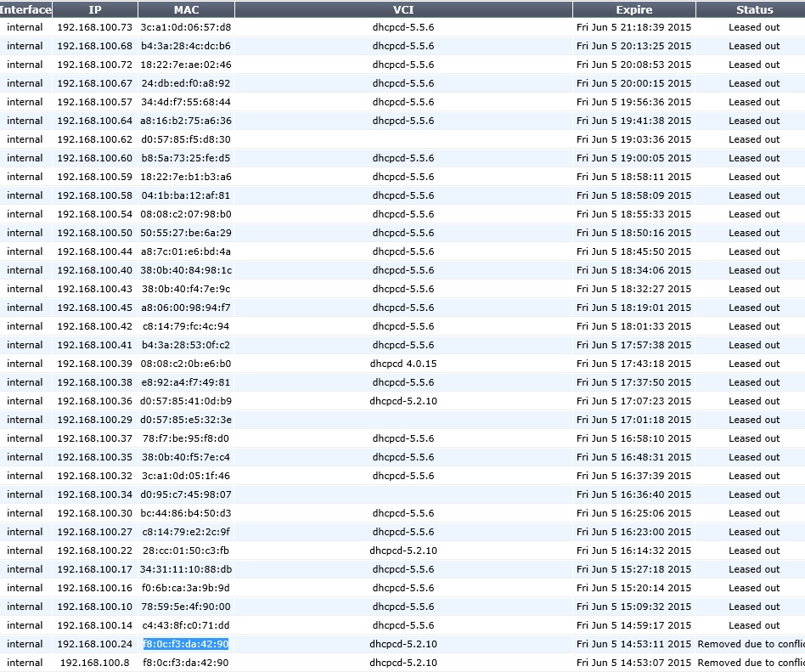Click expiry Fri Jun 5 18:01:33 2015

634,326
